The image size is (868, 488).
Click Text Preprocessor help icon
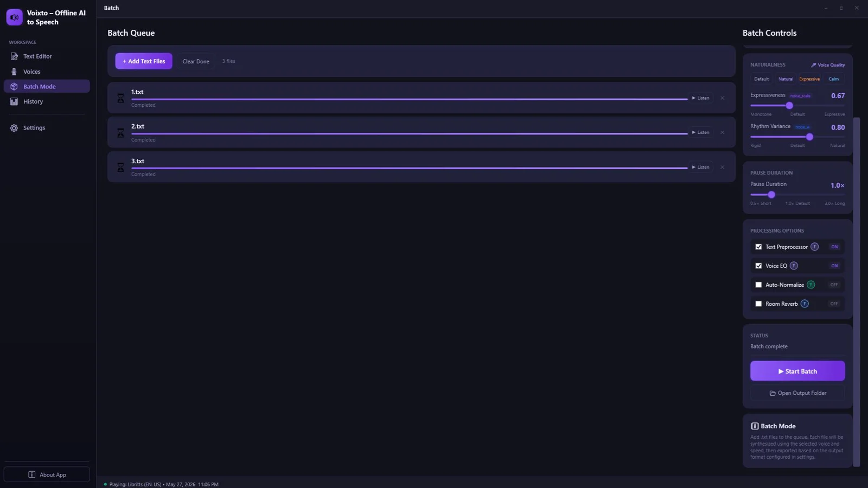(x=814, y=247)
